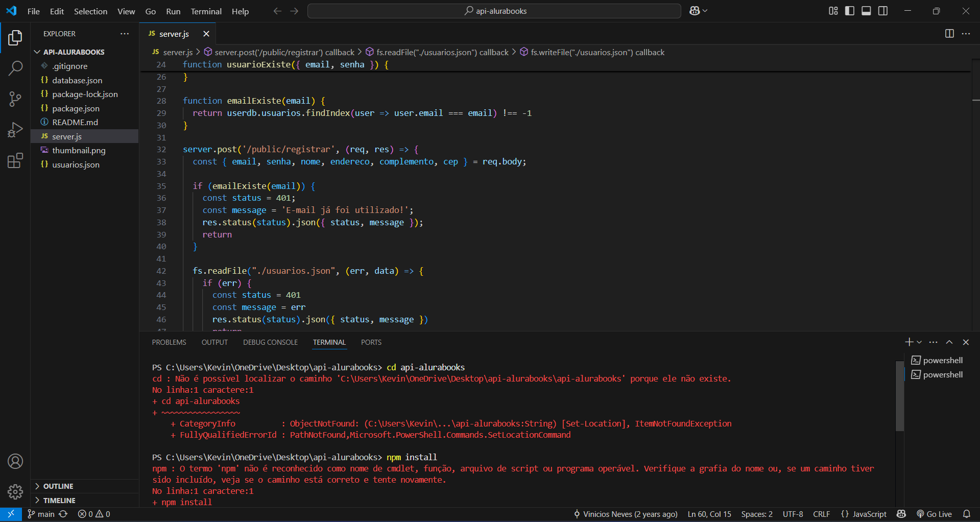
Task: Open the Accounts menu icon
Action: coord(15,461)
